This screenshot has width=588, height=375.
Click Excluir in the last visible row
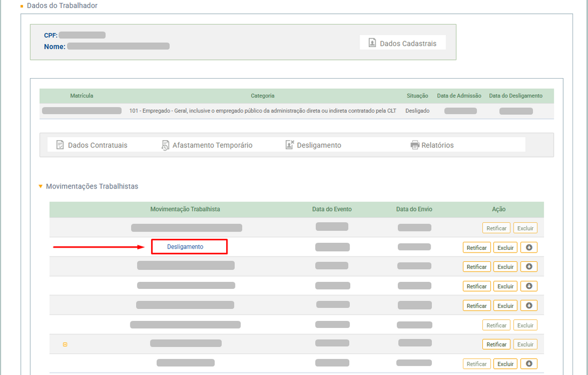click(x=505, y=364)
